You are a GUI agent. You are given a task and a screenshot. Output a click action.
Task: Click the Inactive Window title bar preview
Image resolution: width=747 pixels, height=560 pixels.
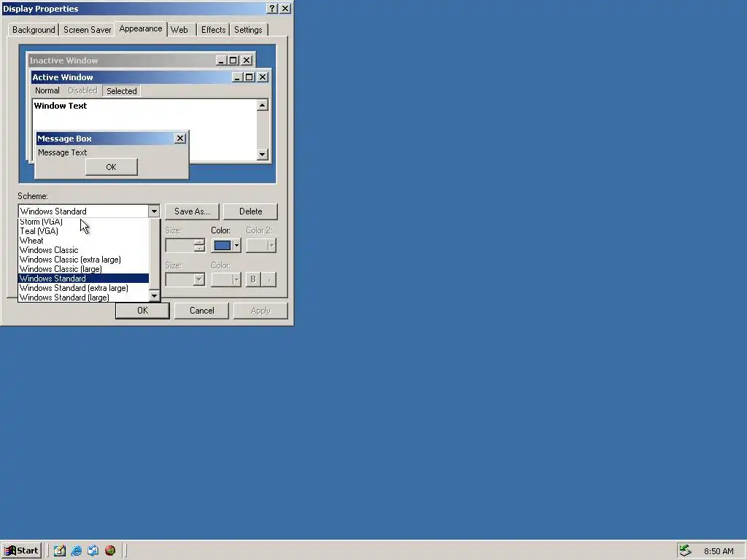click(x=122, y=61)
